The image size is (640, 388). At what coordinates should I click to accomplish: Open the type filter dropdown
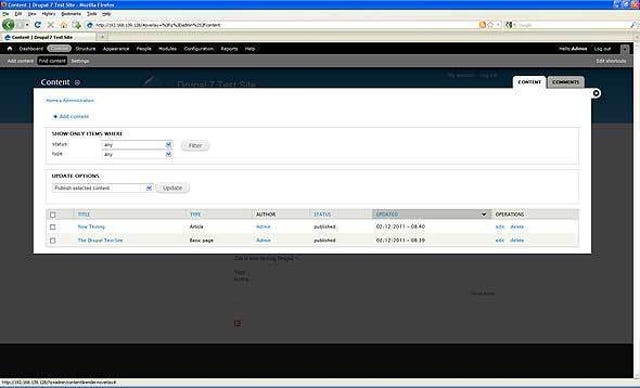point(137,155)
